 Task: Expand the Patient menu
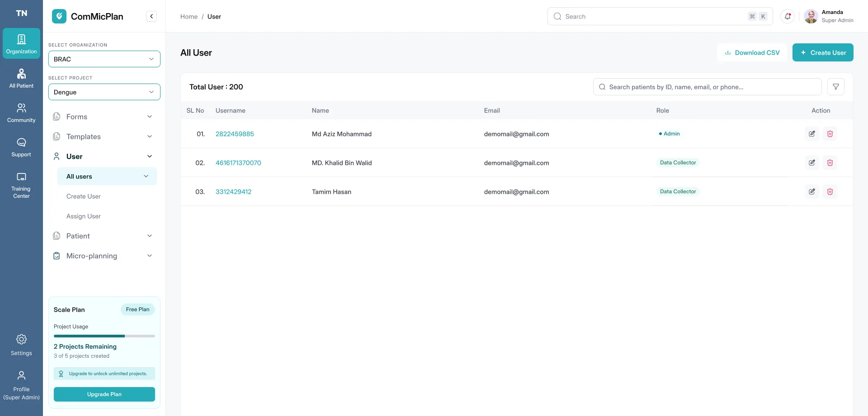104,236
